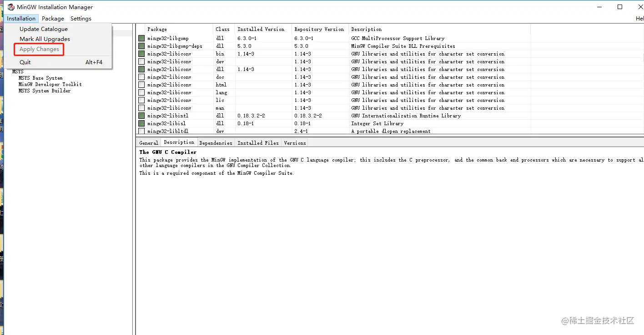
Task: Select MinGW Developer Toolkit category
Action: coord(50,85)
